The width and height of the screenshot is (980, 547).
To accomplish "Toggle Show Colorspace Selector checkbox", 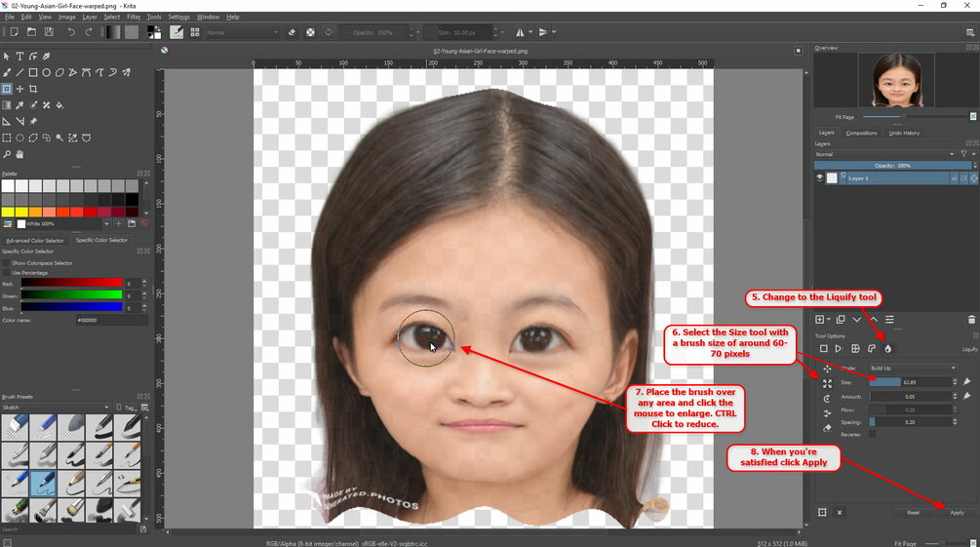I will (6, 263).
